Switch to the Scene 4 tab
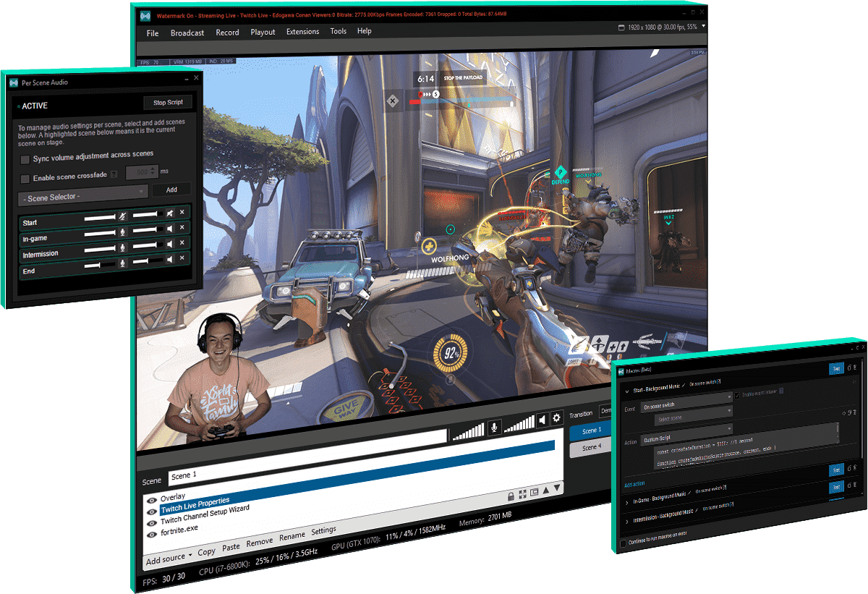Screen dimensions: 868x594 [592, 447]
